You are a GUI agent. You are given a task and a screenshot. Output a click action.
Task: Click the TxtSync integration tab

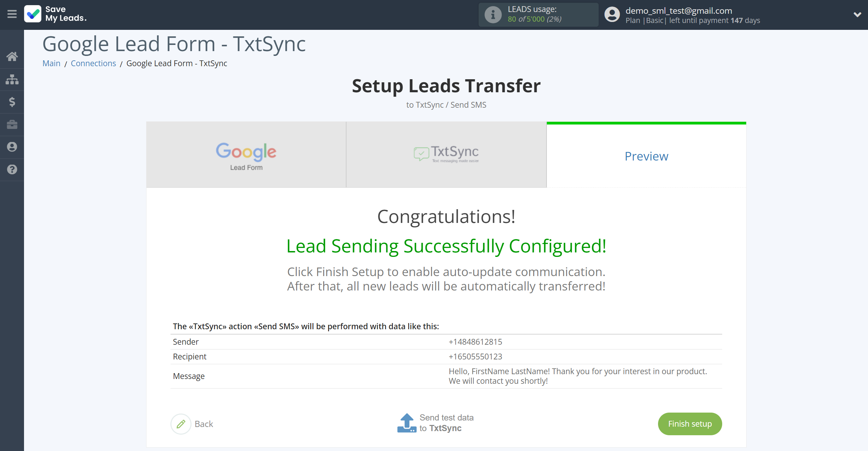pos(446,155)
